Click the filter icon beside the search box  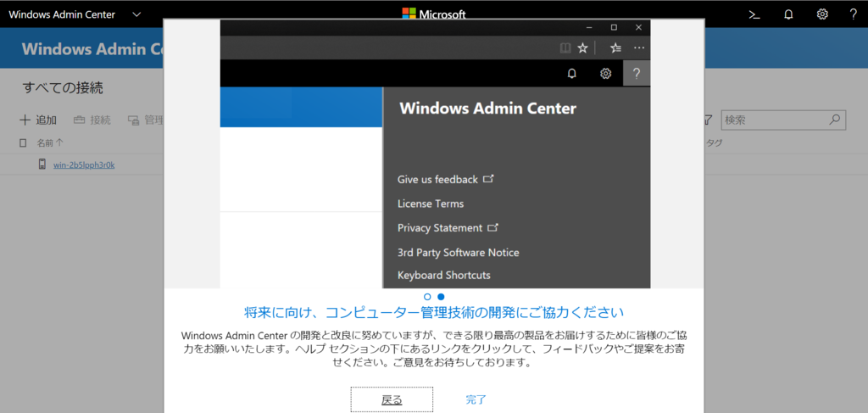coord(708,120)
